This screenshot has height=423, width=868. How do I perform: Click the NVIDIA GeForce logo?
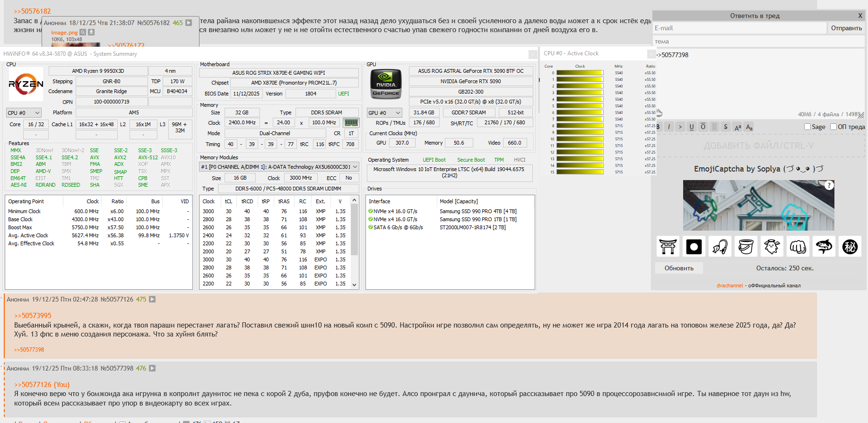tap(386, 84)
